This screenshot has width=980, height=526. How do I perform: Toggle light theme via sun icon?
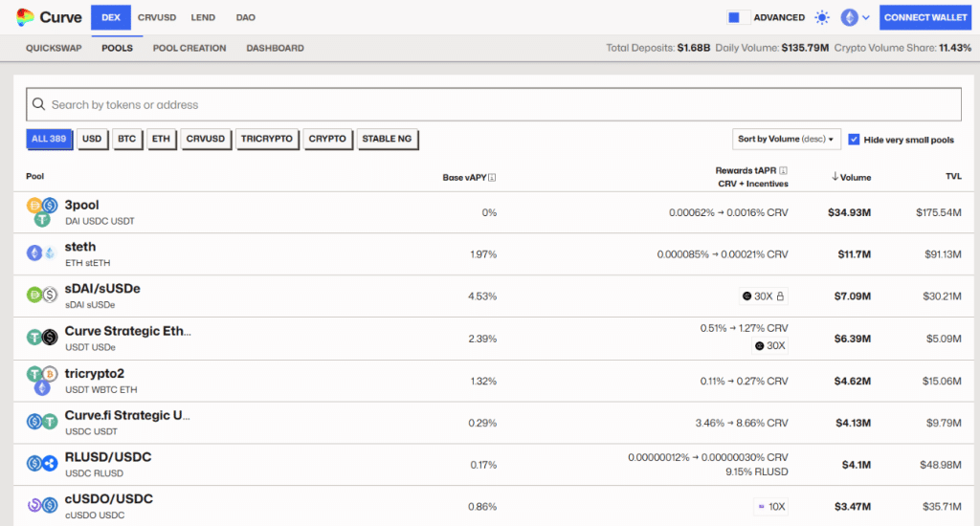(822, 17)
